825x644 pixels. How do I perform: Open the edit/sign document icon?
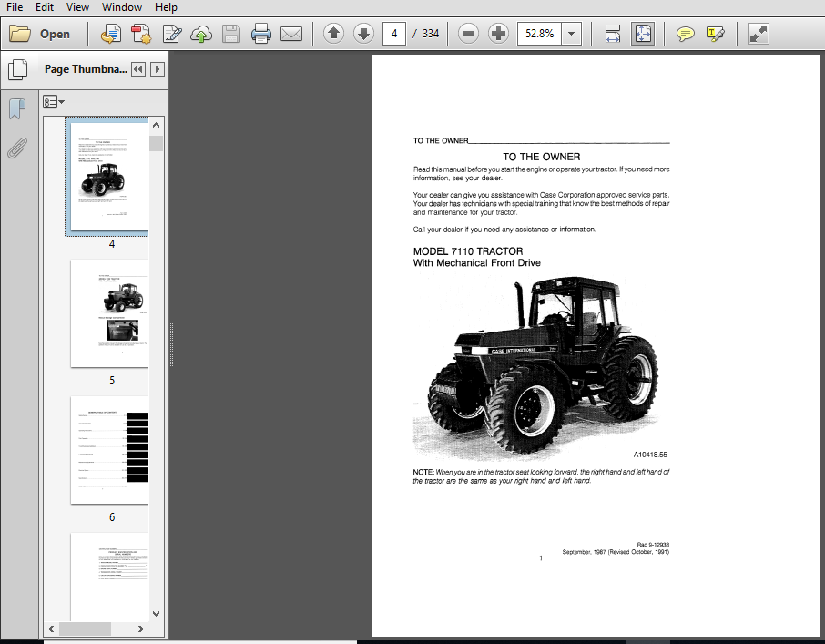click(171, 34)
